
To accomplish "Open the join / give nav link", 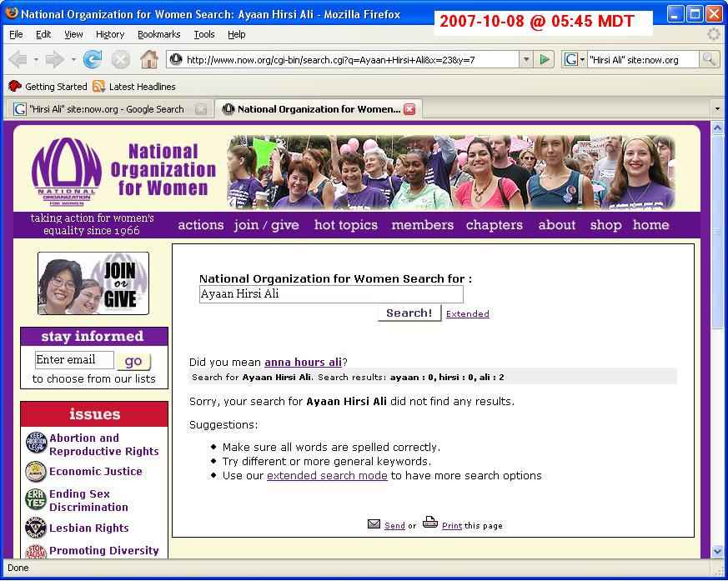I will [x=267, y=224].
